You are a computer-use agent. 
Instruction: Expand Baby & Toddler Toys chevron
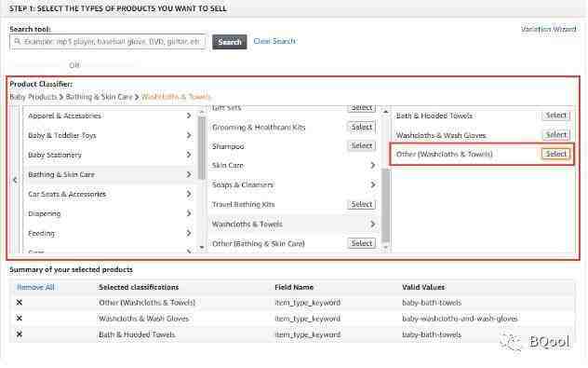click(189, 135)
